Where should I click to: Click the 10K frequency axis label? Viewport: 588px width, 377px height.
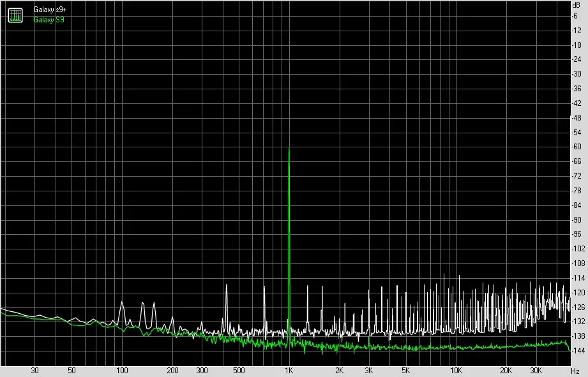tap(456, 371)
